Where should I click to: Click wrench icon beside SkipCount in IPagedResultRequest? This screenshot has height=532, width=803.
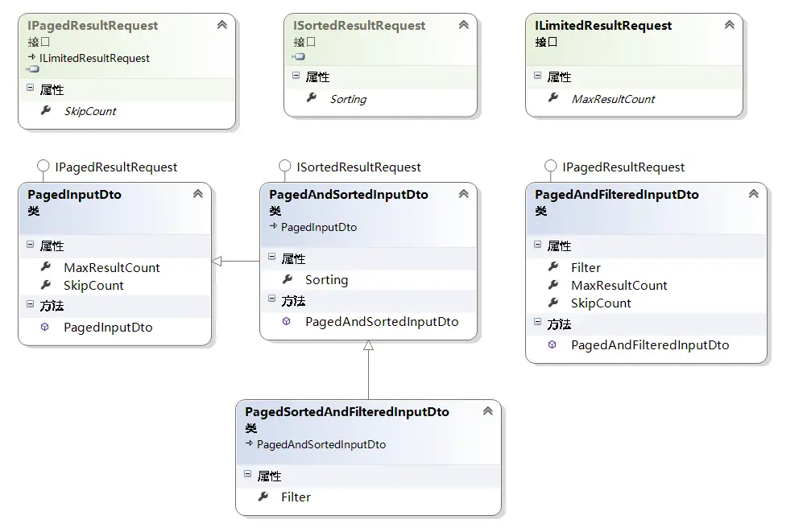(45, 111)
